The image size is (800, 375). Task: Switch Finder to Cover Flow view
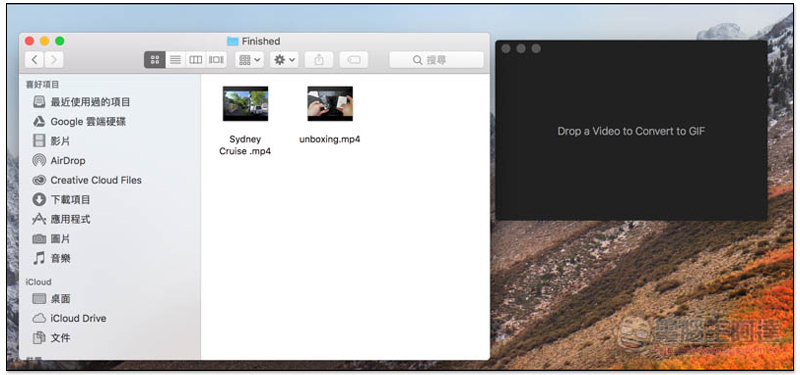point(216,60)
